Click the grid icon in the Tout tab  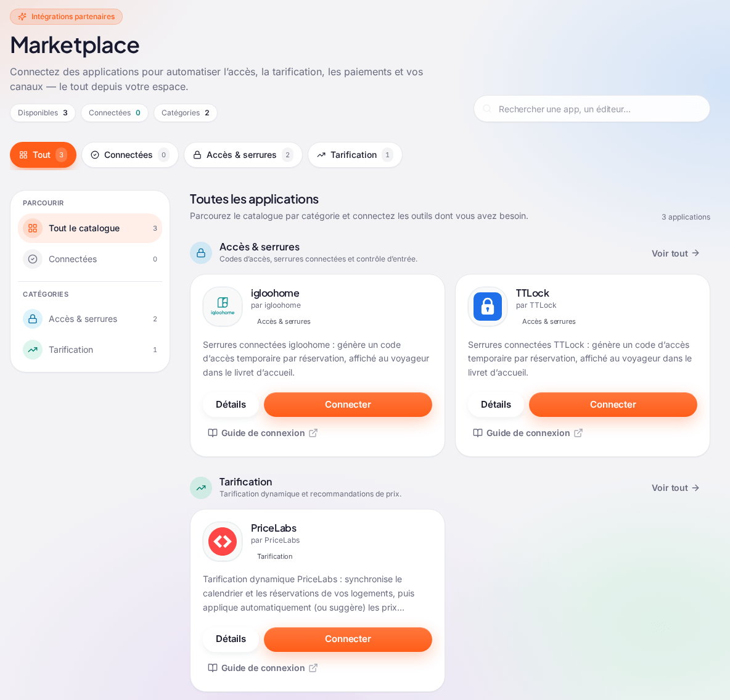(23, 155)
